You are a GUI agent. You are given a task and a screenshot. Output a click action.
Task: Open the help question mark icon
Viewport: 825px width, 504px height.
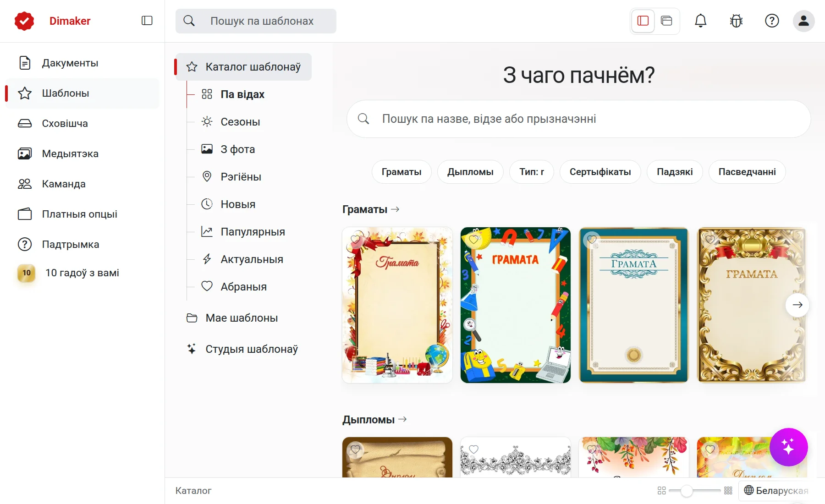tap(772, 21)
